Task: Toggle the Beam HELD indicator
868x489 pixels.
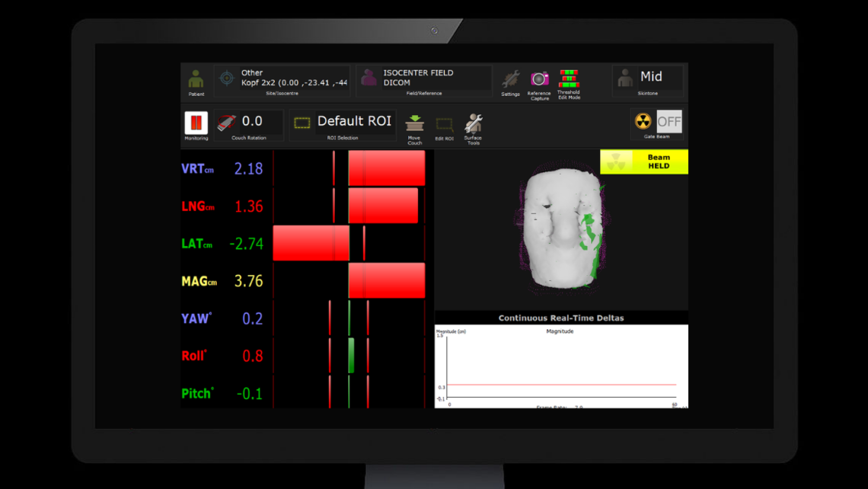Action: [643, 161]
